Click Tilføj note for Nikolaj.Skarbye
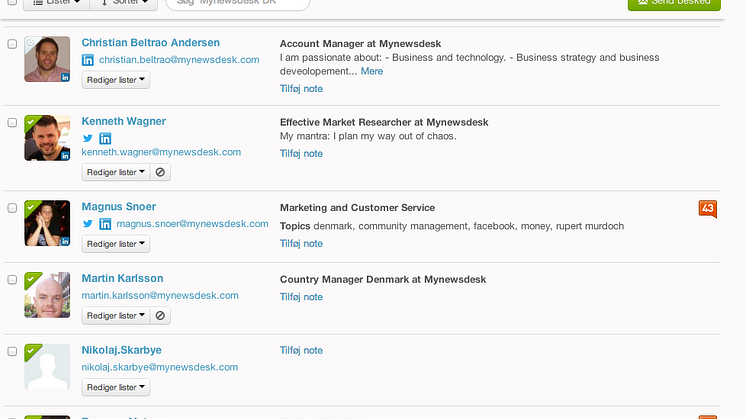 (301, 351)
